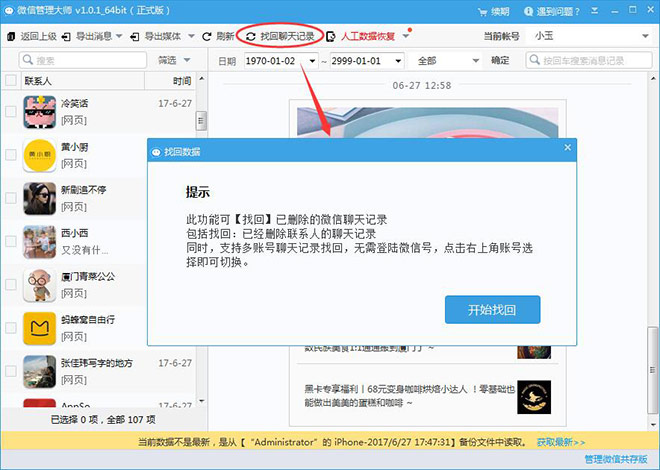Click the 人工数据恢复 toolbar label

tap(367, 37)
